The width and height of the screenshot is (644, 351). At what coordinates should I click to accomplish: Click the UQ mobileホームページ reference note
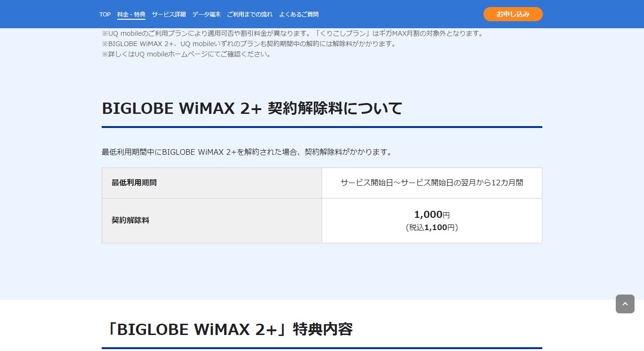[x=186, y=54]
